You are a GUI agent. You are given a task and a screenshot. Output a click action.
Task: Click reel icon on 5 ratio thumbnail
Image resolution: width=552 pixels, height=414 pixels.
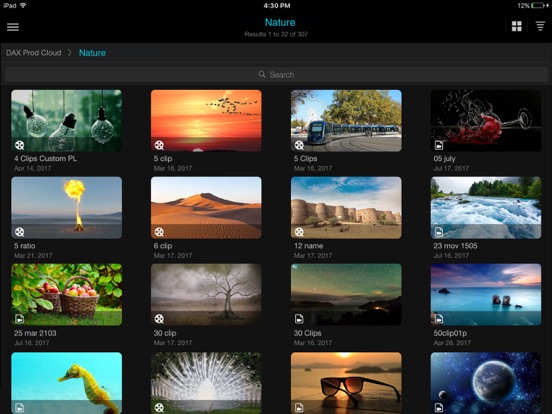click(20, 232)
